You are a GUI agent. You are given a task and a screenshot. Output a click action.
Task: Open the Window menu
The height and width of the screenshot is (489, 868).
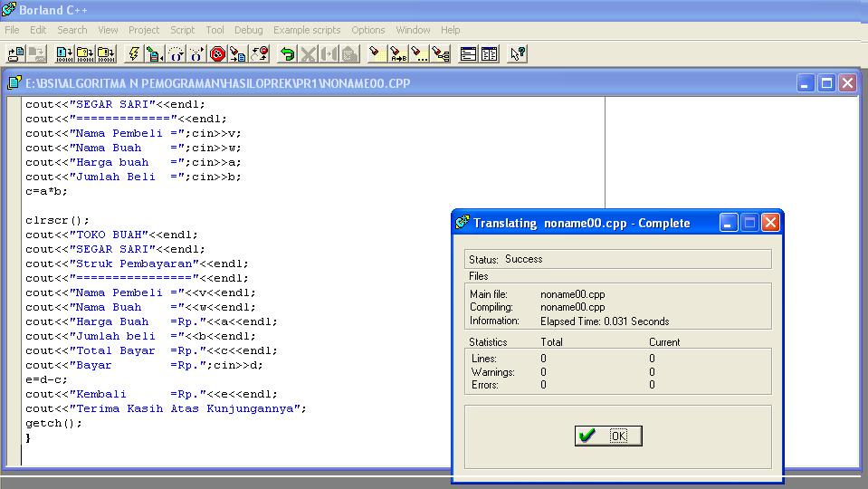click(x=413, y=30)
